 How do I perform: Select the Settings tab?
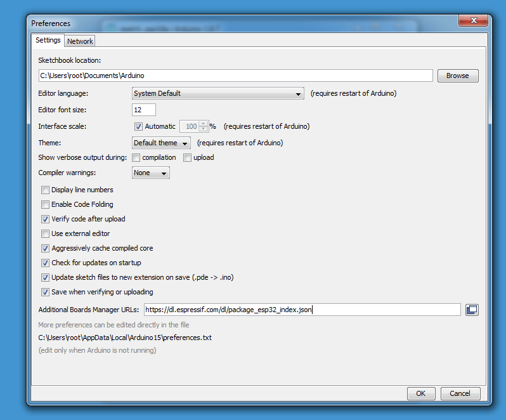[x=48, y=40]
